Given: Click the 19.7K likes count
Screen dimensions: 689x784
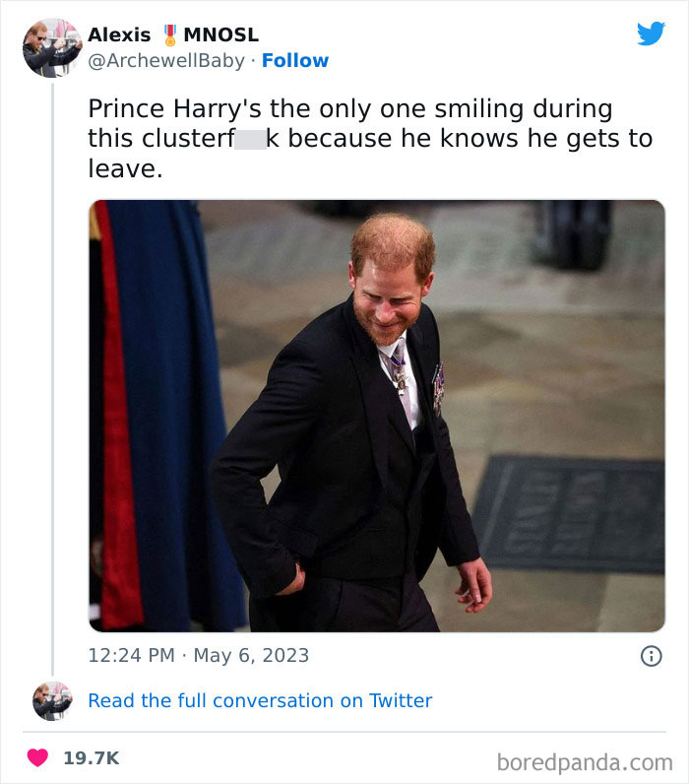Looking at the screenshot, I should pos(91,758).
